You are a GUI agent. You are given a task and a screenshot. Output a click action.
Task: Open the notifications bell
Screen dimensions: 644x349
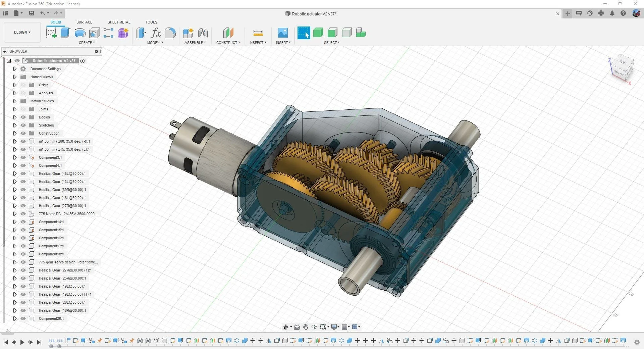[x=612, y=13]
